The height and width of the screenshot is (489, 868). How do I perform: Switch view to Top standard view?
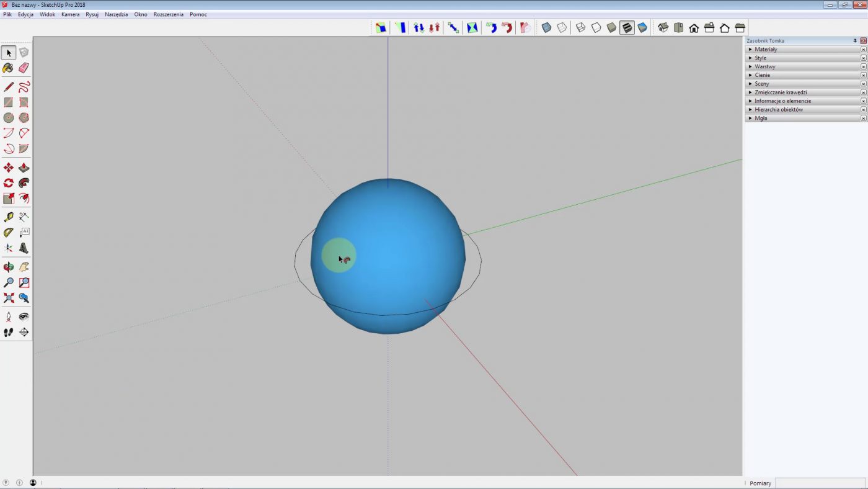click(679, 27)
